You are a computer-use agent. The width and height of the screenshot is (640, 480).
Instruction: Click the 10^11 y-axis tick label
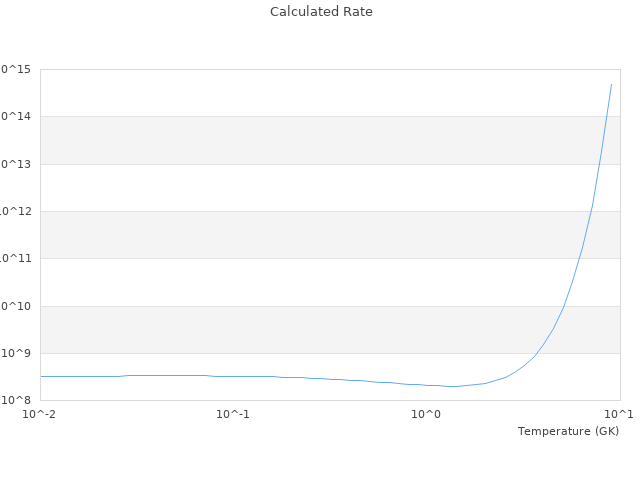coord(17,258)
